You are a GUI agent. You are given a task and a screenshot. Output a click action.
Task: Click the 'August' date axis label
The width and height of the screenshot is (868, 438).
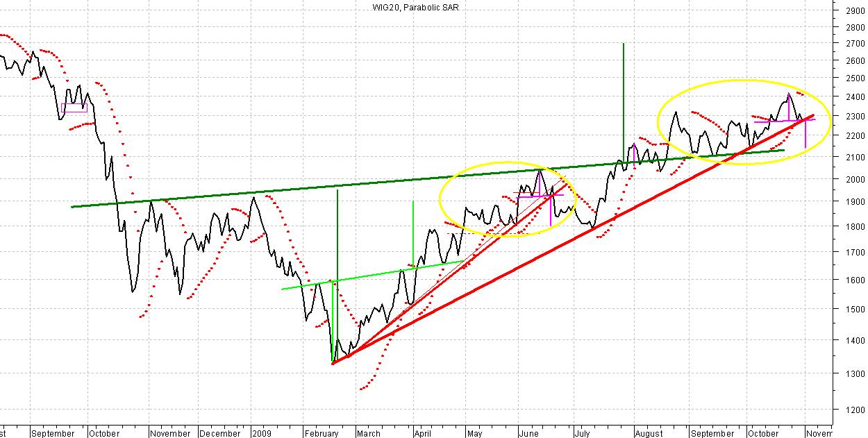click(x=649, y=433)
